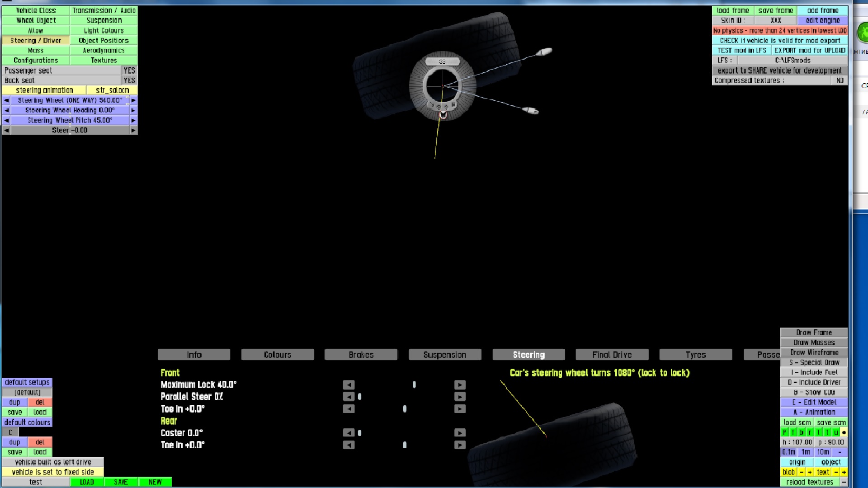Toggle Back seat YES setting
The image size is (868, 488).
click(129, 80)
